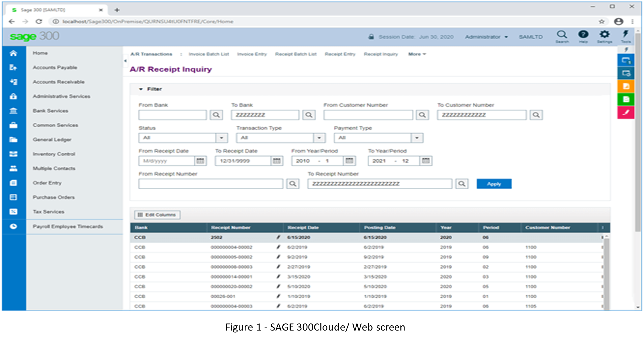Open Invoice Entry link
The height and width of the screenshot is (337, 644).
(252, 54)
